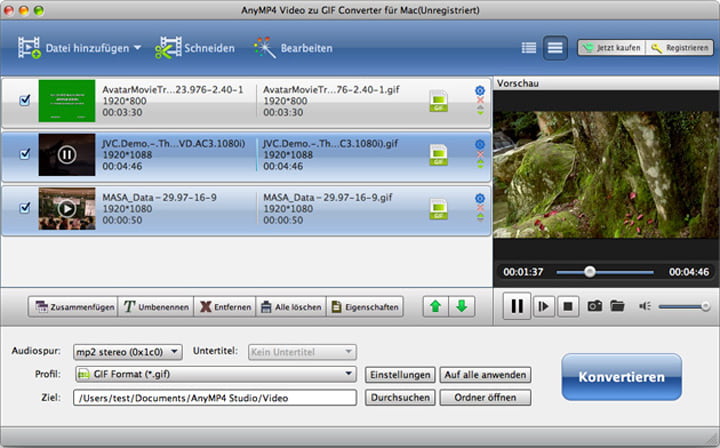The image size is (720, 448).
Task: Uncheck the MASA_Data video checkbox
Action: pyautogui.click(x=25, y=208)
